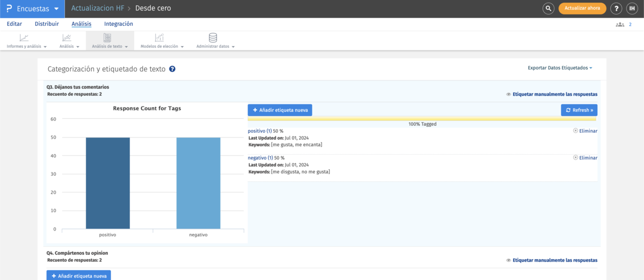Click the Q3. Déjanos tus comentarios heading
644x280 pixels.
coord(78,87)
